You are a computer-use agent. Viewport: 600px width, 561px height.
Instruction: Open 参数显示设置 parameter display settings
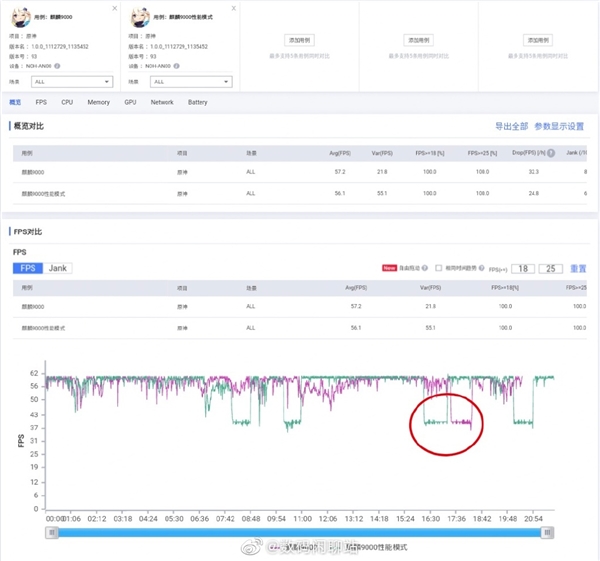tap(559, 127)
